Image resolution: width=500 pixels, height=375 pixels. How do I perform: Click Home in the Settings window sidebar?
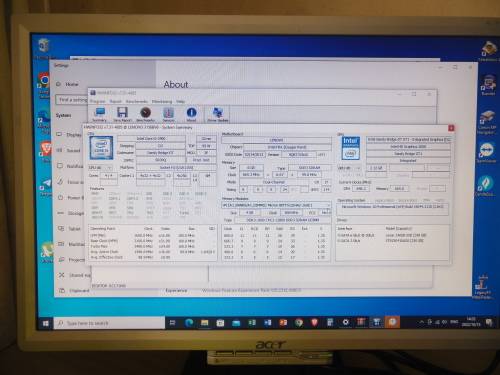[x=68, y=84]
